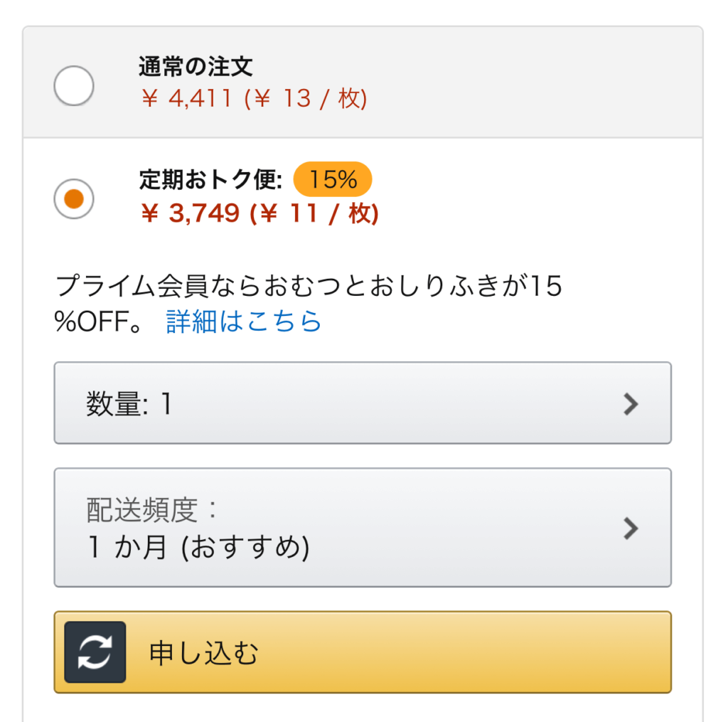Open the 詳細はこちら link
The width and height of the screenshot is (728, 722).
[244, 322]
